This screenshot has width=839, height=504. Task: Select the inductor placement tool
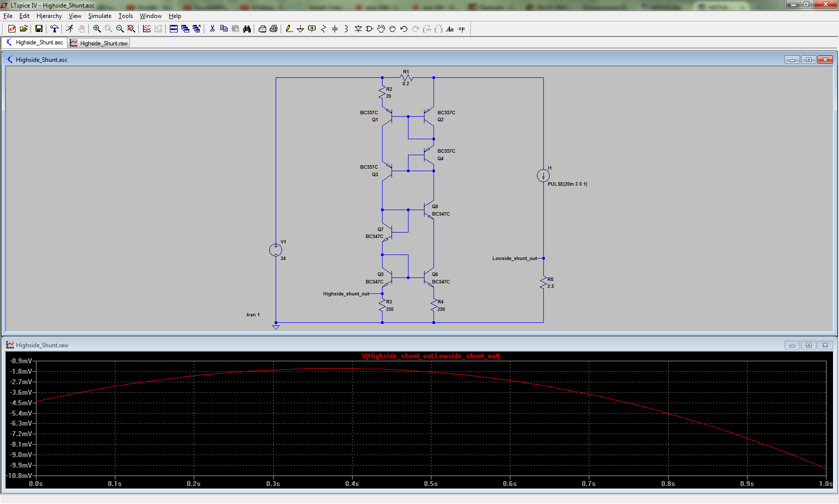(x=346, y=29)
